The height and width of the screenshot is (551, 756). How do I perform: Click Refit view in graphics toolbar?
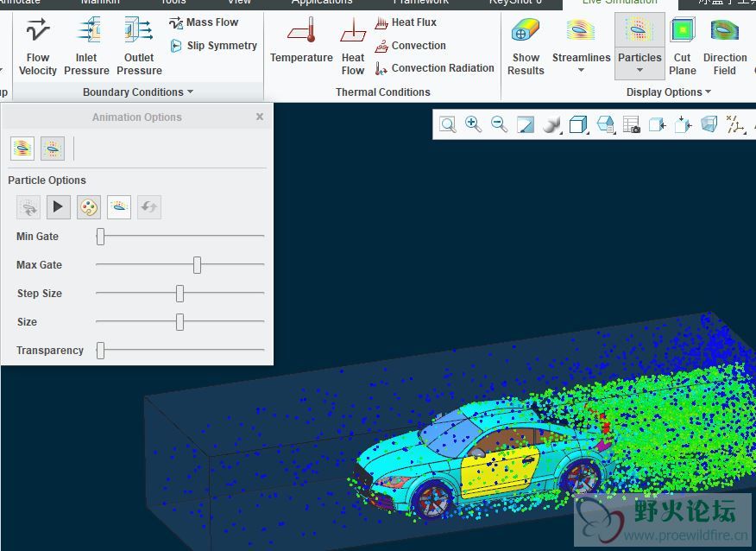tap(447, 124)
